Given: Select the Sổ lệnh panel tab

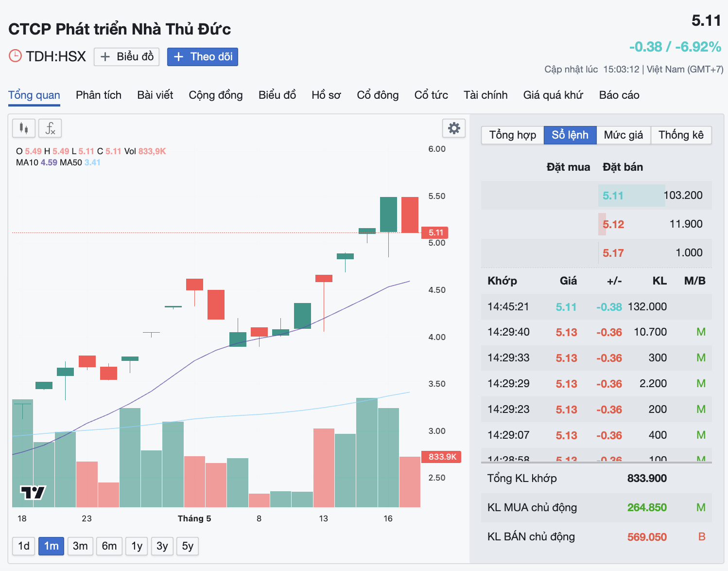Looking at the screenshot, I should [x=570, y=135].
